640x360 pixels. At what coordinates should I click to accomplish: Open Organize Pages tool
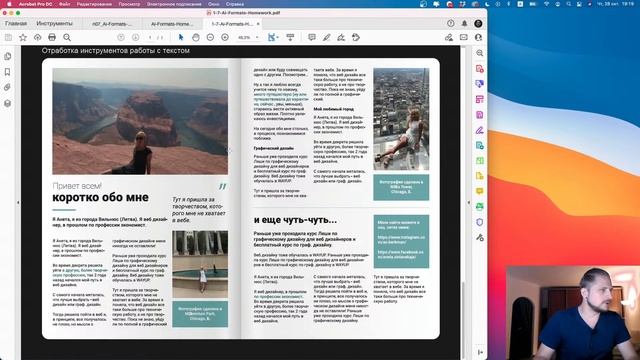pyautogui.click(x=480, y=99)
